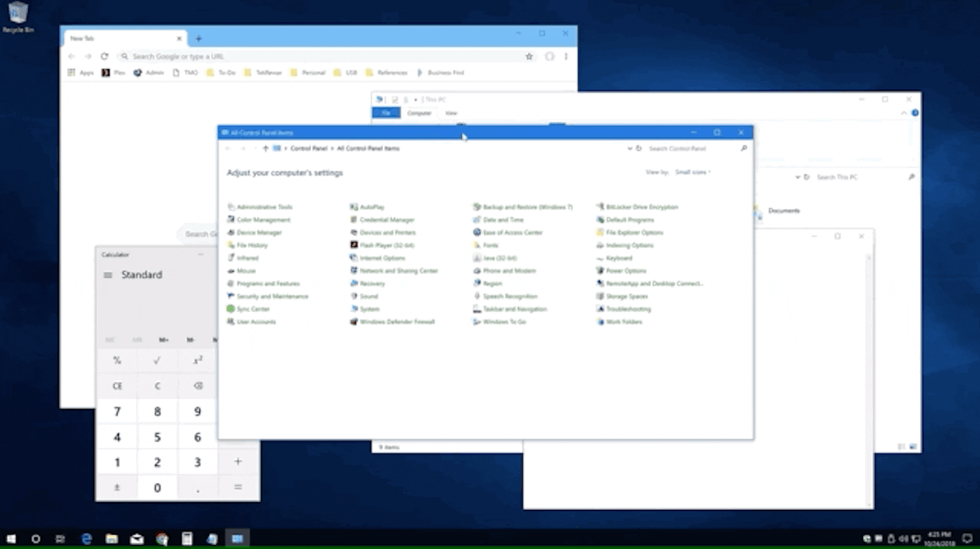
Task: Open Windows Defender Firewall settings
Action: pyautogui.click(x=397, y=322)
